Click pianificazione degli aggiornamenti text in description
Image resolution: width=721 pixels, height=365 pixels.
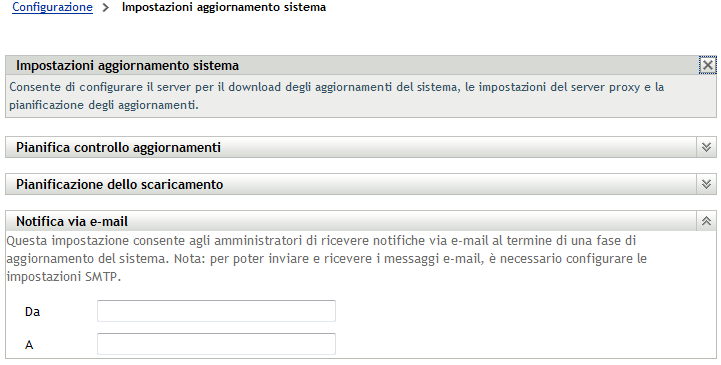[x=103, y=105]
